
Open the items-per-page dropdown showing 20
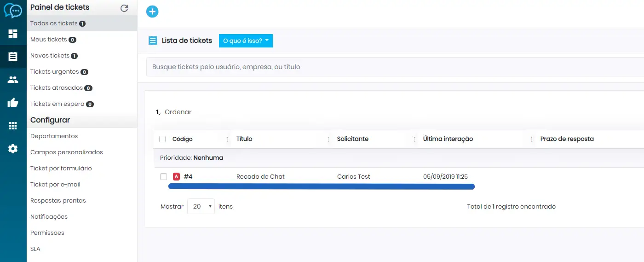tap(201, 207)
